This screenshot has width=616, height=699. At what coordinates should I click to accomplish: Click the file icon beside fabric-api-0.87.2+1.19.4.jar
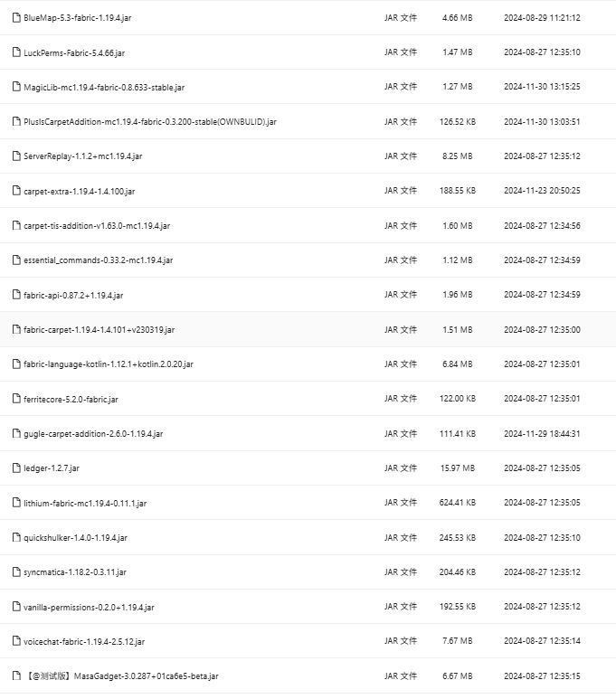tap(16, 295)
